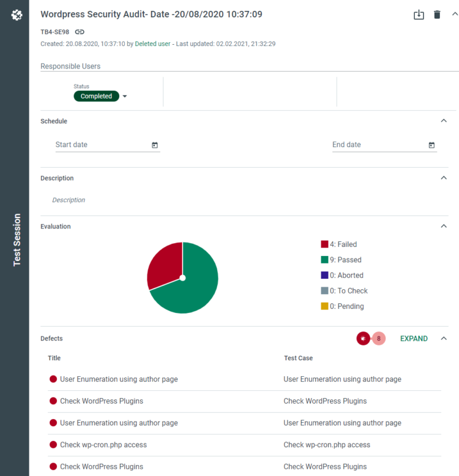Screen dimensions: 459x476
Task: Open the Deleted user link
Action: pyautogui.click(x=152, y=43)
